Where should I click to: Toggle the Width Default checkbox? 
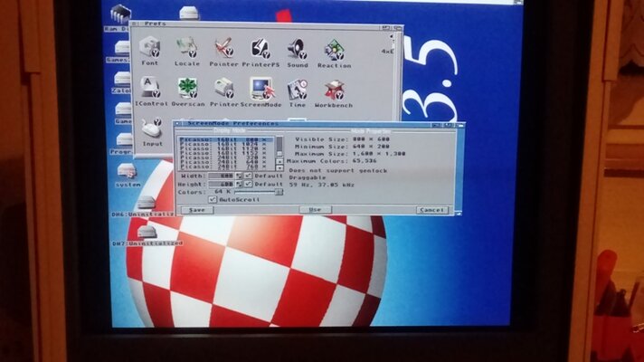(248, 176)
